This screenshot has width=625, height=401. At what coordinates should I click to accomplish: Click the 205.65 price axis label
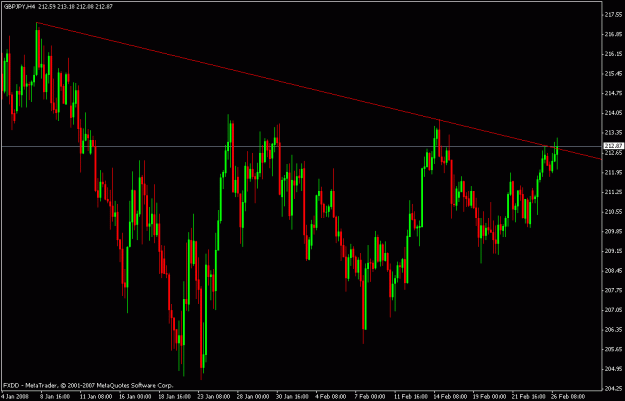[614, 350]
